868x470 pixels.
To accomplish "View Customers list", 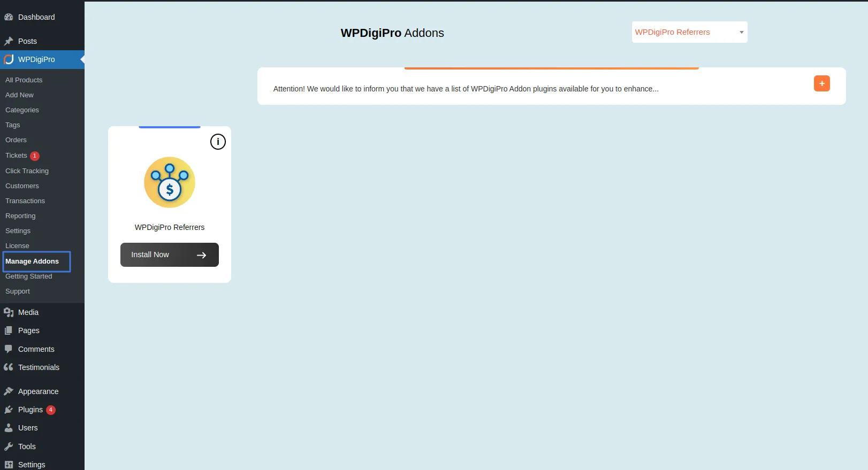I will click(x=22, y=186).
